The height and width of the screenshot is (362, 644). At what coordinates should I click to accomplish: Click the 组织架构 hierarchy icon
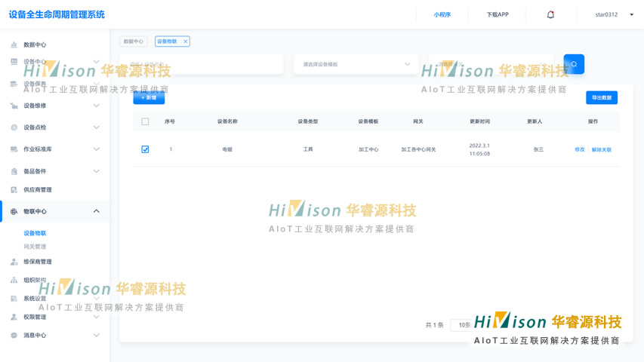[x=14, y=280]
